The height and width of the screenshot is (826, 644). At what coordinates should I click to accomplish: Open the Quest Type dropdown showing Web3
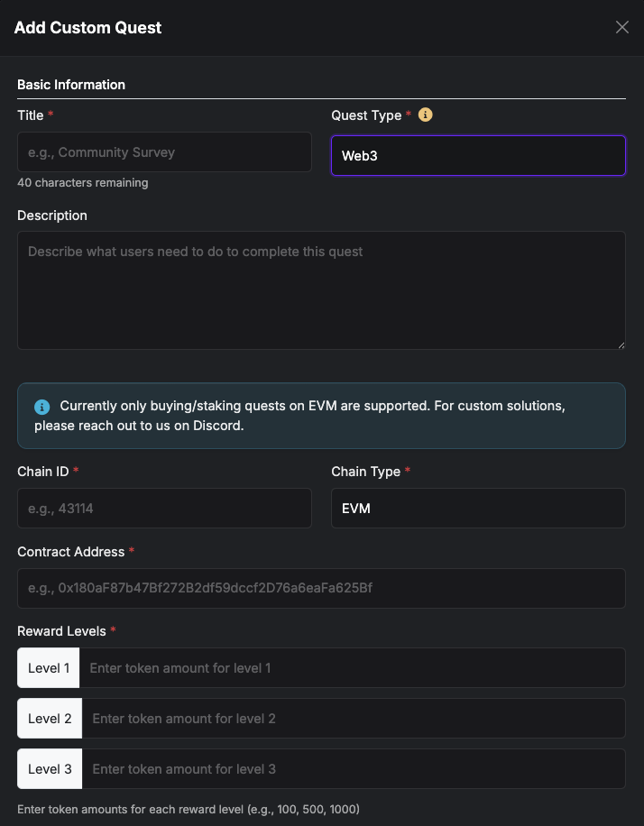pyautogui.click(x=478, y=156)
